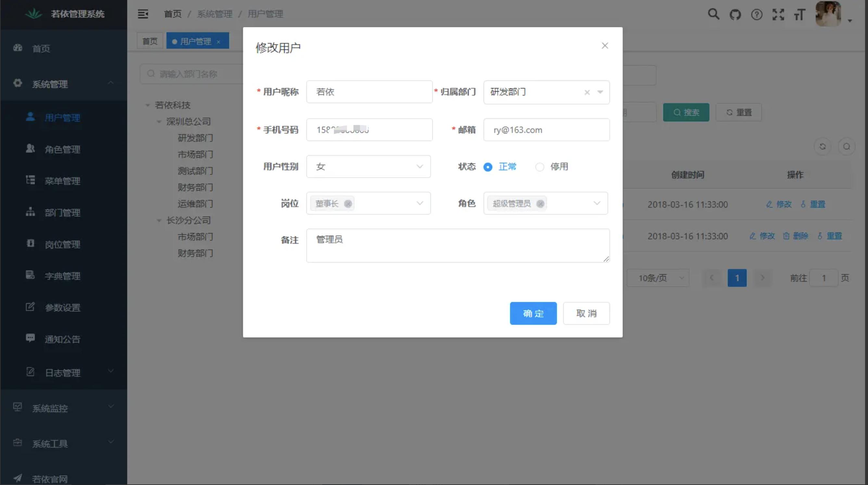
Task: Open the GitHub repository icon in navbar
Action: click(x=735, y=14)
